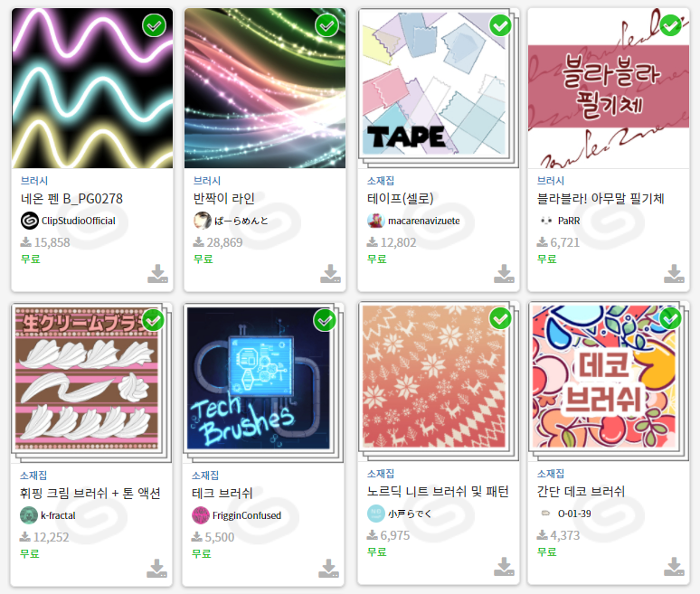Select the Nordic knit pattern thumbnail
The image size is (700, 594).
click(434, 377)
